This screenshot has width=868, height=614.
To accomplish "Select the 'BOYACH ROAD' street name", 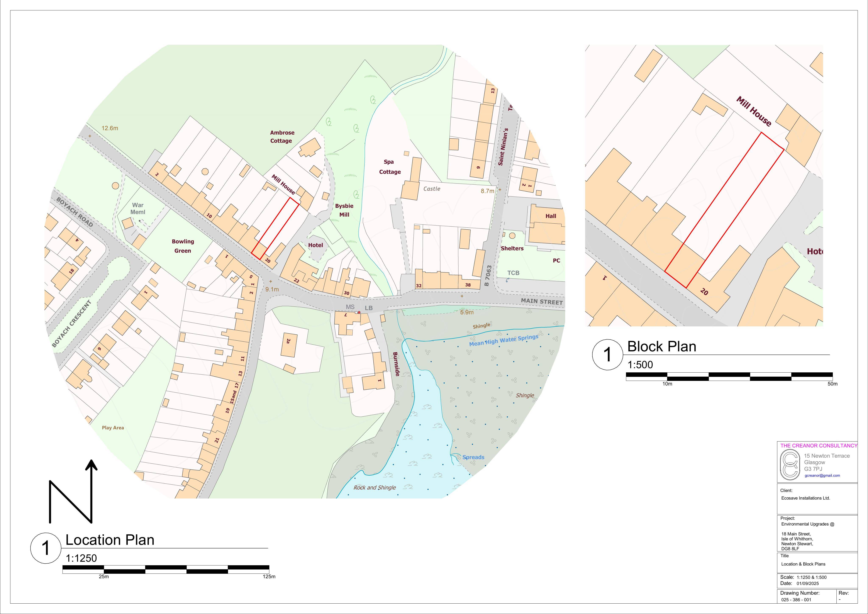I will 74,212.
